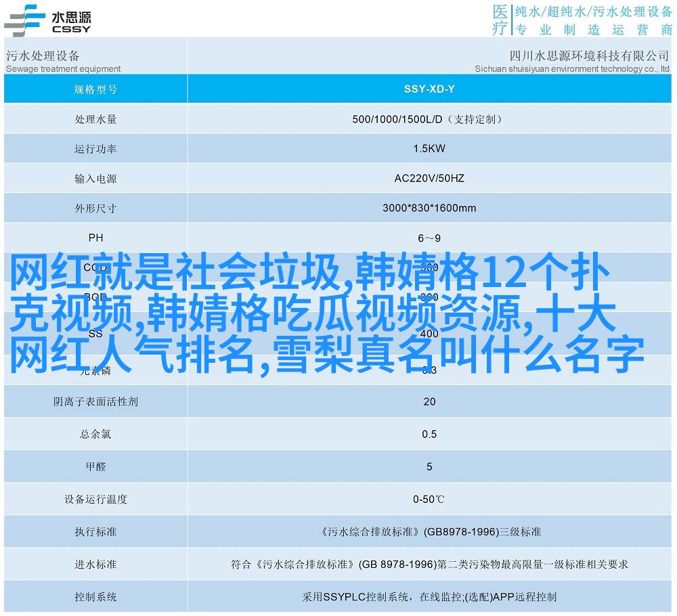Click the "四川水思源环境科技有限公司" company name
This screenshot has width=677, height=616.
click(x=589, y=56)
